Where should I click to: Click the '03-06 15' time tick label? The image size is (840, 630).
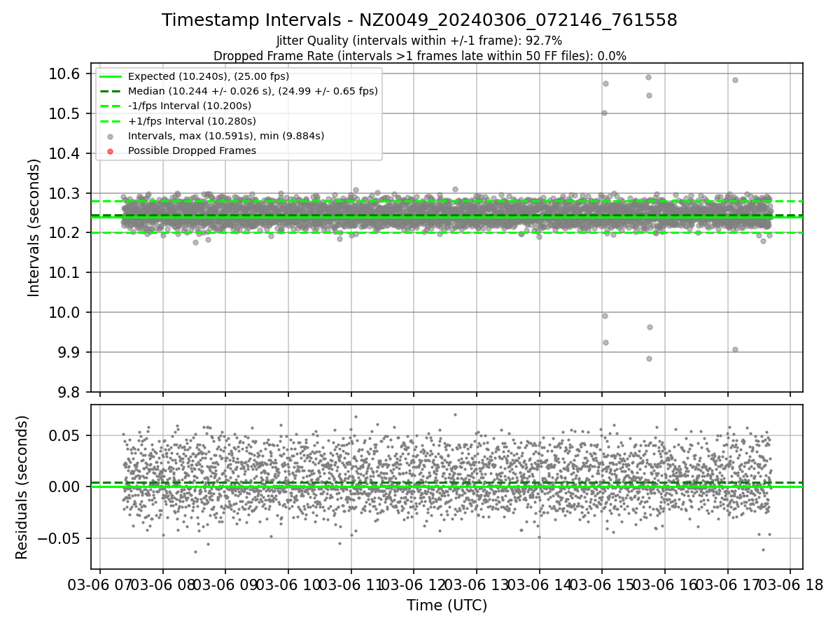pyautogui.click(x=602, y=584)
